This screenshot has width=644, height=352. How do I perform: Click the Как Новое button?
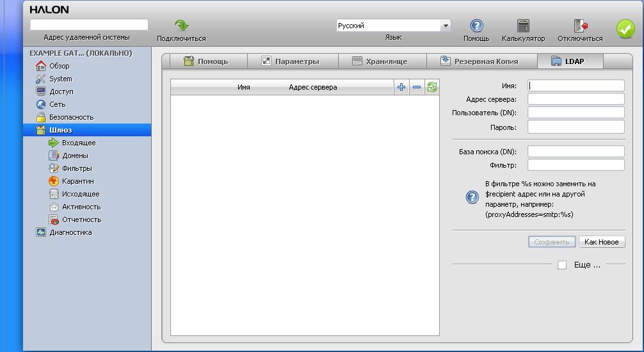(602, 242)
